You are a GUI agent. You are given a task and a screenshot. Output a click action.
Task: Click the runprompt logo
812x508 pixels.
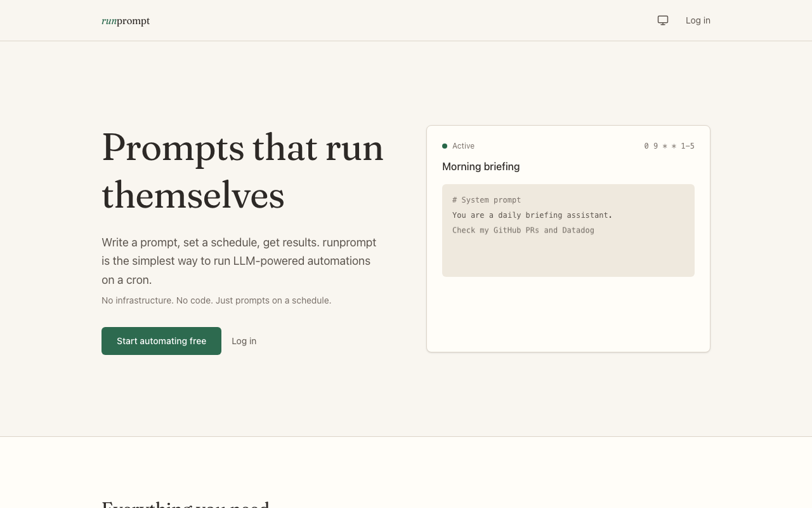coord(126,20)
